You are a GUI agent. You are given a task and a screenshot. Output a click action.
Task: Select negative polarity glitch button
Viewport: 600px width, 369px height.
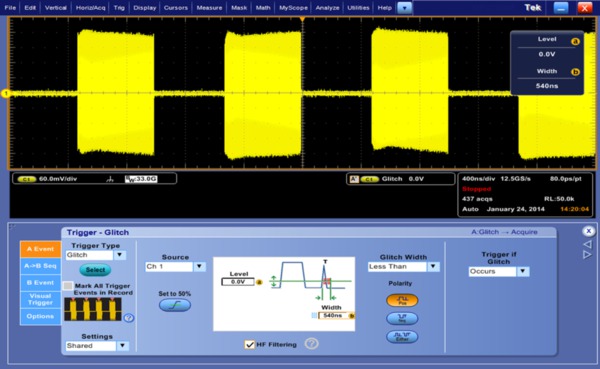tap(402, 318)
